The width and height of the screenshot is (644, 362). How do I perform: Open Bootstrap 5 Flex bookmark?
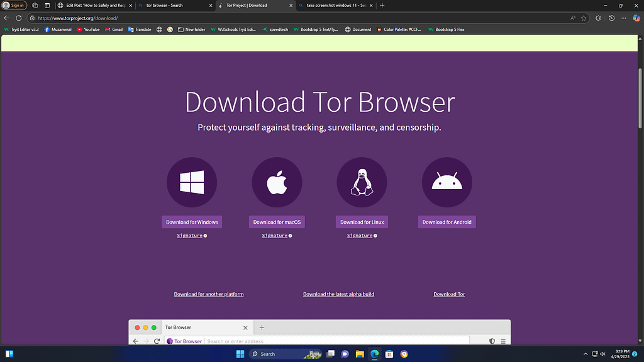[x=446, y=30]
